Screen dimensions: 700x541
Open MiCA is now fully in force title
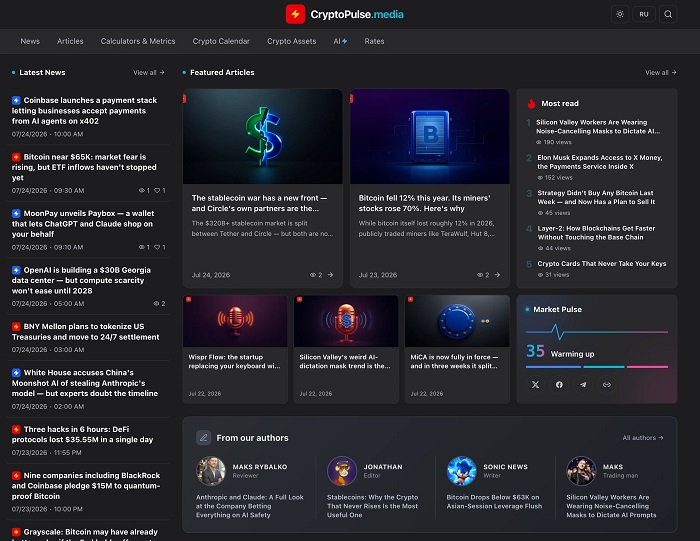click(x=454, y=362)
